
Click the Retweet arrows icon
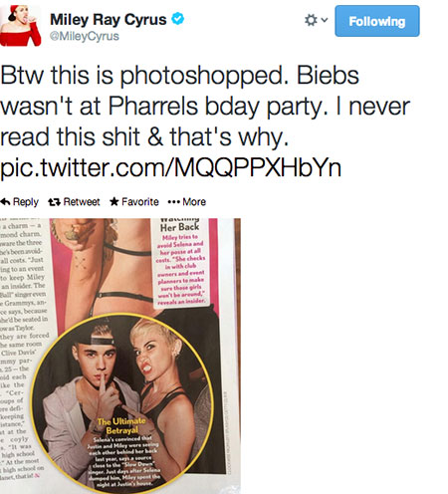54,202
